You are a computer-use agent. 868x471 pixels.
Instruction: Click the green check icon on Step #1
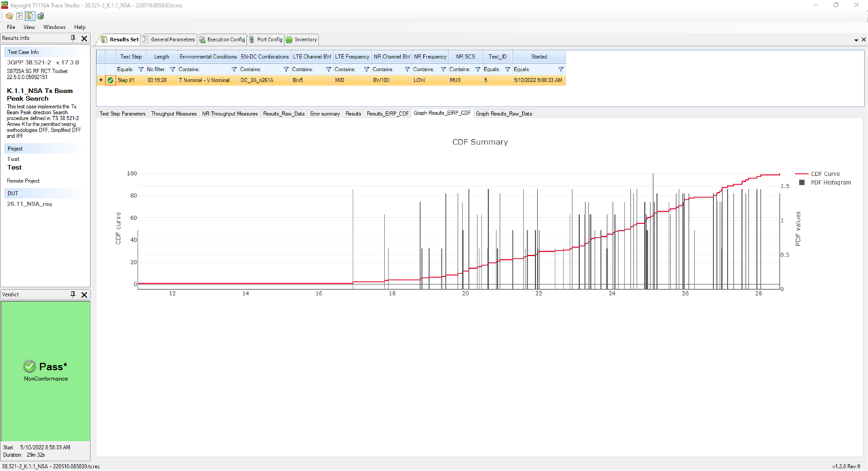[x=110, y=80]
